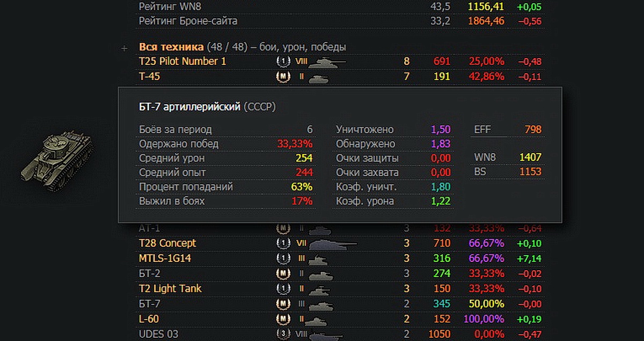The image size is (644, 341).
Task: Click MTLS-1G14 delta value +7,14
Action: pos(530,259)
